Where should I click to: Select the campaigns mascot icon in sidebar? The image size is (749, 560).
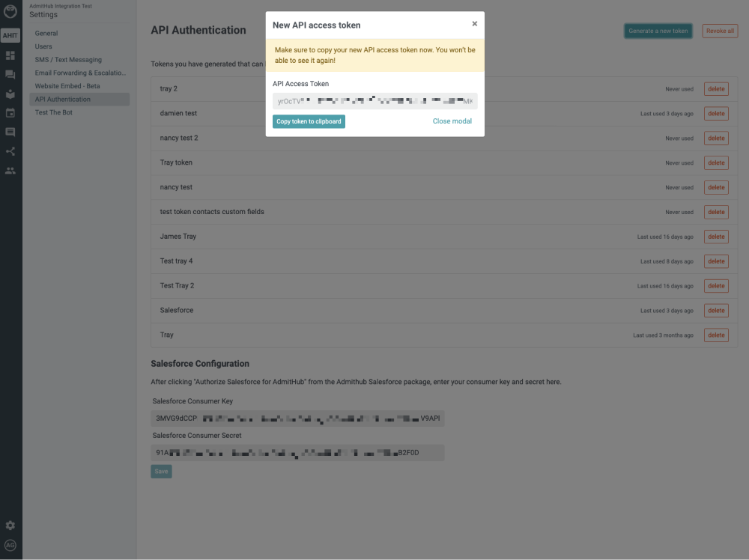10,93
